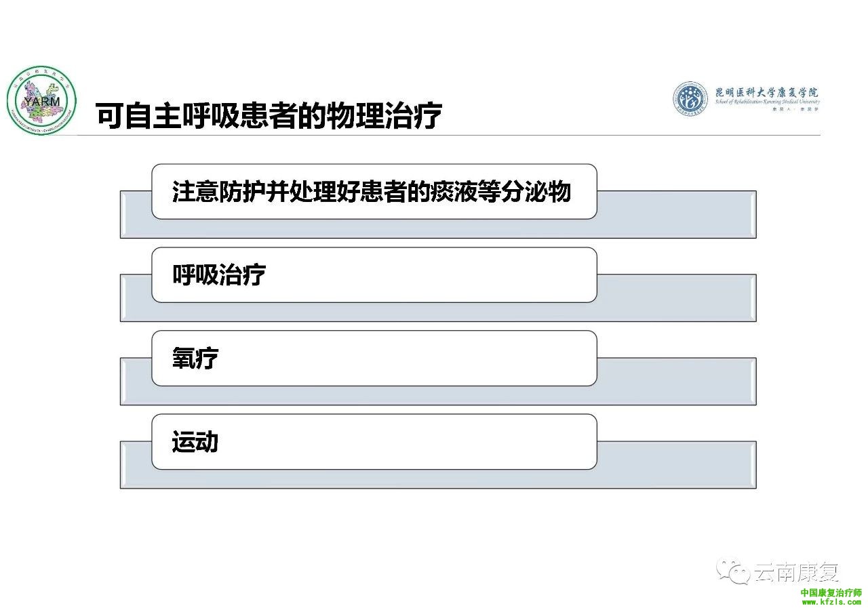Click the 氧疗 rounded box
This screenshot has height=610, width=868.
tap(374, 358)
